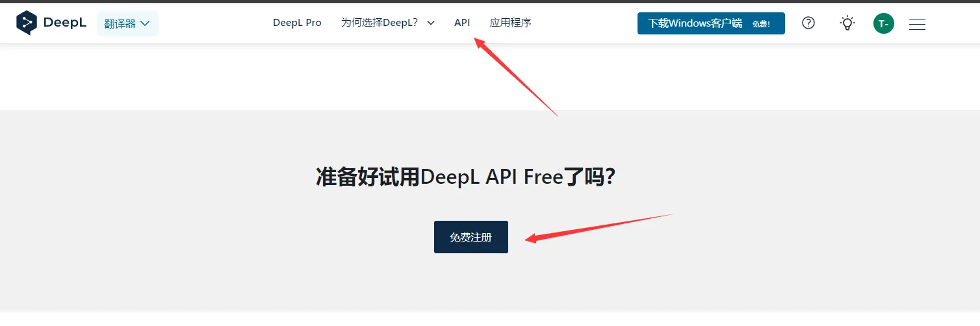Click the chevron next to 为何选择DeepL?
Image resolution: width=980 pixels, height=326 pixels.
pyautogui.click(x=431, y=23)
